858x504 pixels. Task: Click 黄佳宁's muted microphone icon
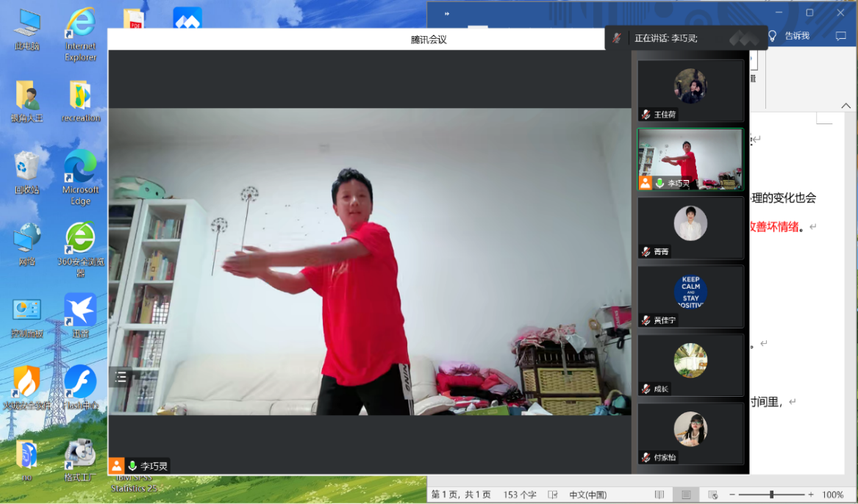646,320
